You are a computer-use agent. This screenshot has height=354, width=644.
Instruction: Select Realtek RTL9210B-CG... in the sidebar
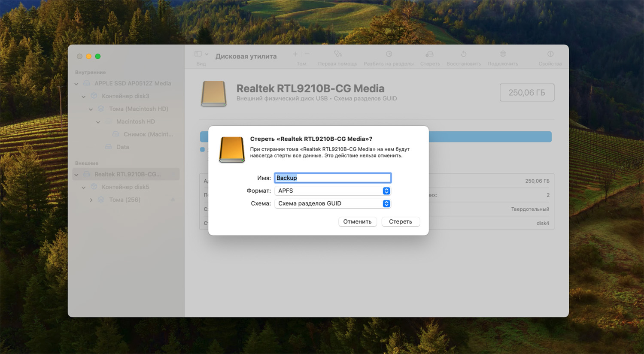pos(126,174)
